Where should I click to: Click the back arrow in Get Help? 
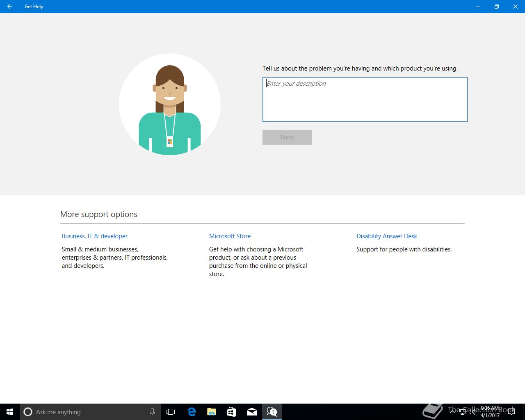pos(10,7)
